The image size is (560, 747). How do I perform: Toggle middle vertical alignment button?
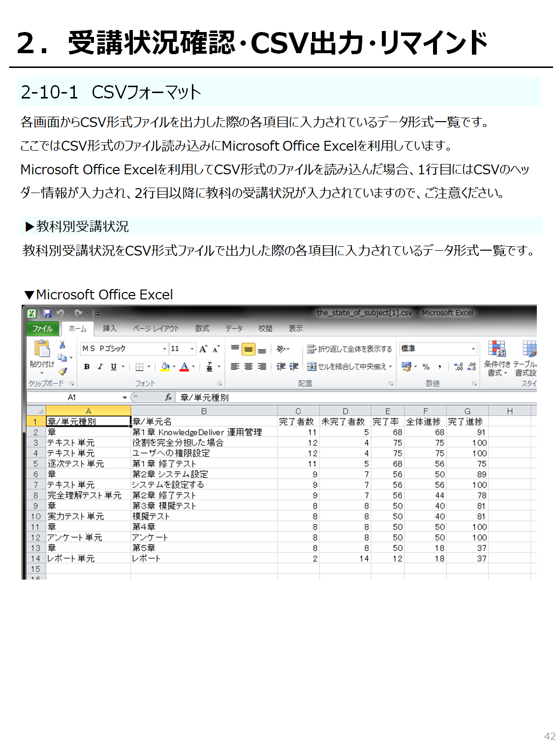(x=249, y=349)
